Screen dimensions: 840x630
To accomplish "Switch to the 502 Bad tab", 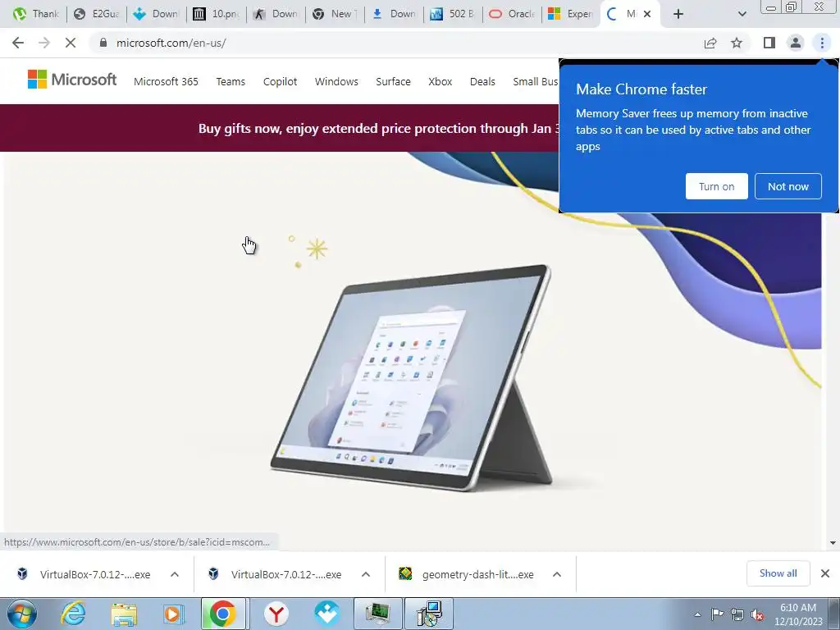I will 453,14.
